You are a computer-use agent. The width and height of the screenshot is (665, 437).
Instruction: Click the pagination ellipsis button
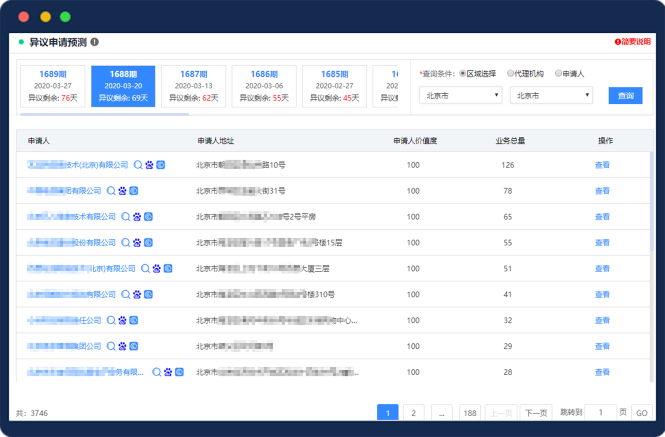(441, 412)
